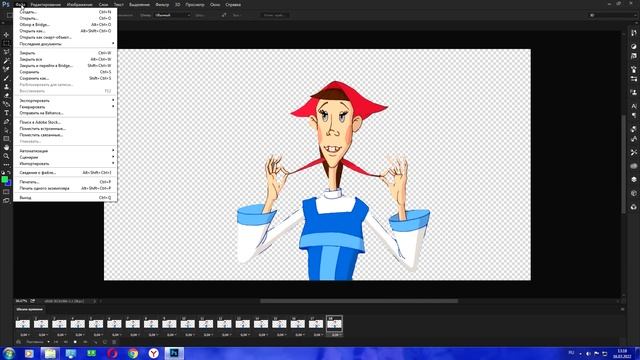Open frame 1 delay dropdown

coord(24,335)
